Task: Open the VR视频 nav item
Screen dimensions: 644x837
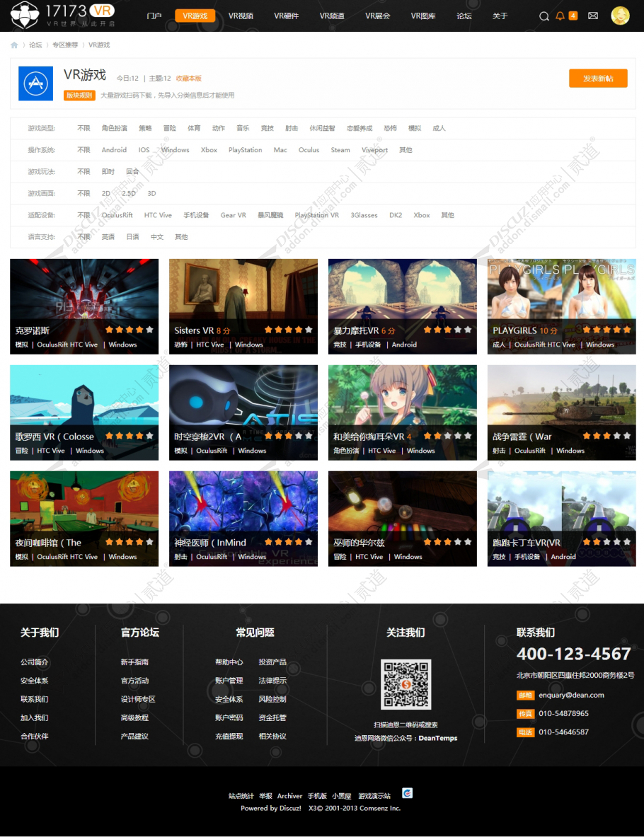Action: [241, 16]
